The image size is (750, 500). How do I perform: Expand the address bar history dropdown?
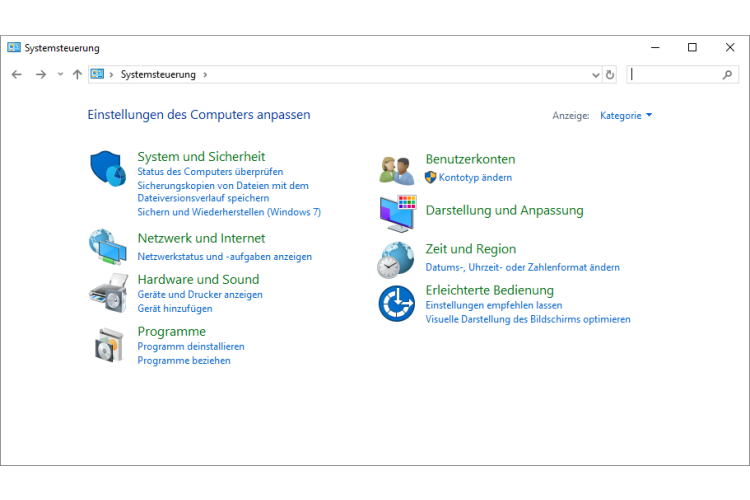tap(596, 74)
